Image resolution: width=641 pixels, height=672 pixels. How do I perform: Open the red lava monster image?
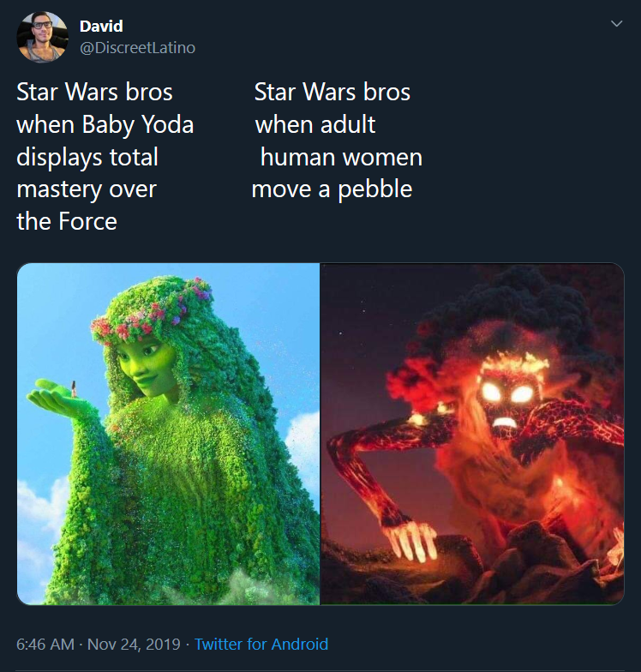click(x=472, y=434)
